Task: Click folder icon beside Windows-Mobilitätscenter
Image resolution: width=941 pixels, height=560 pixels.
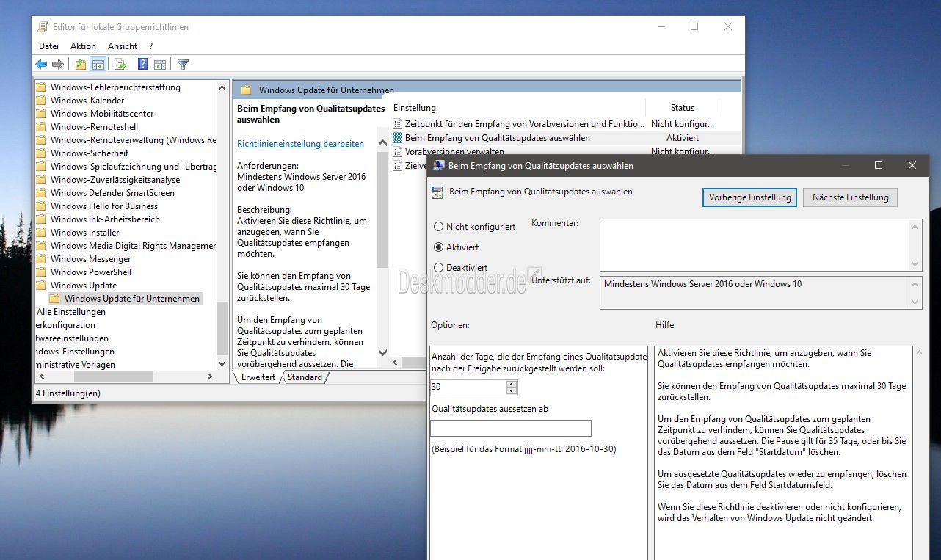Action: [x=41, y=114]
